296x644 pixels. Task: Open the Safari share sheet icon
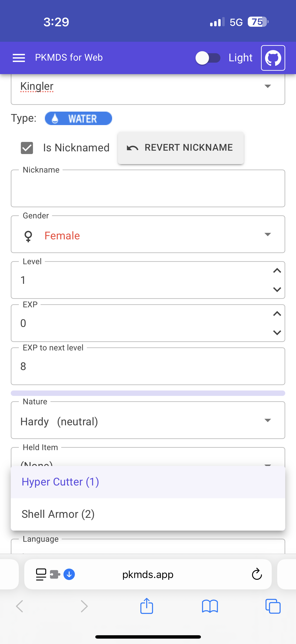(x=146, y=606)
